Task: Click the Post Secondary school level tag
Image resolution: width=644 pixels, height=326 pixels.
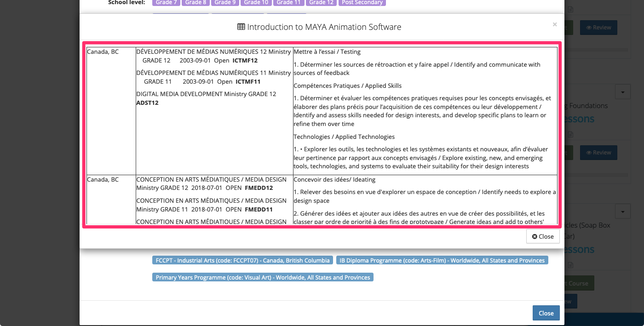Action: (x=362, y=3)
